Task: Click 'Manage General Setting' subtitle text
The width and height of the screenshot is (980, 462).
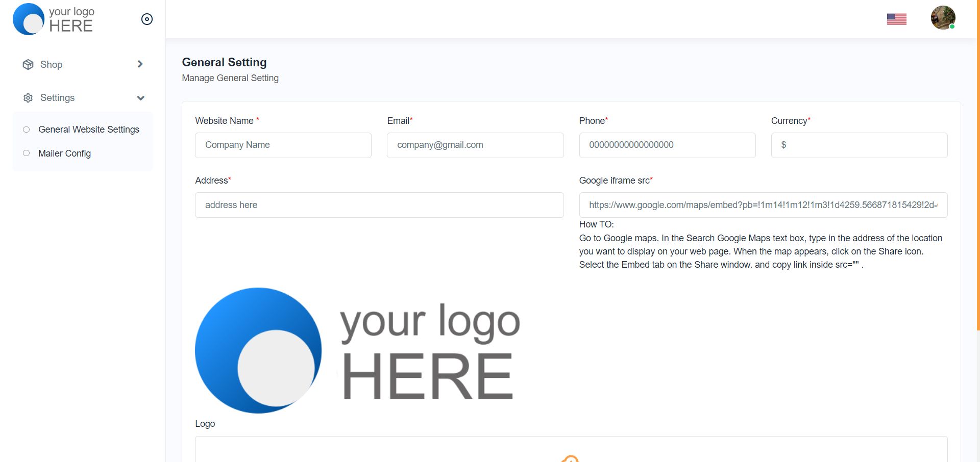Action: coord(230,78)
